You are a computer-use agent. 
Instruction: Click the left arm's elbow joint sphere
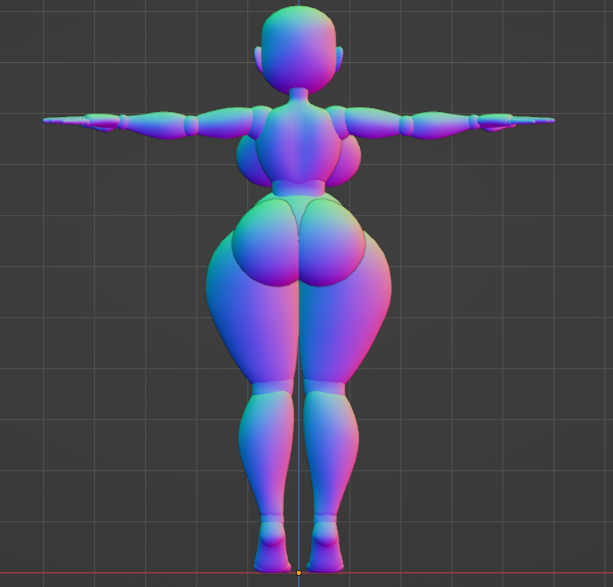191,126
